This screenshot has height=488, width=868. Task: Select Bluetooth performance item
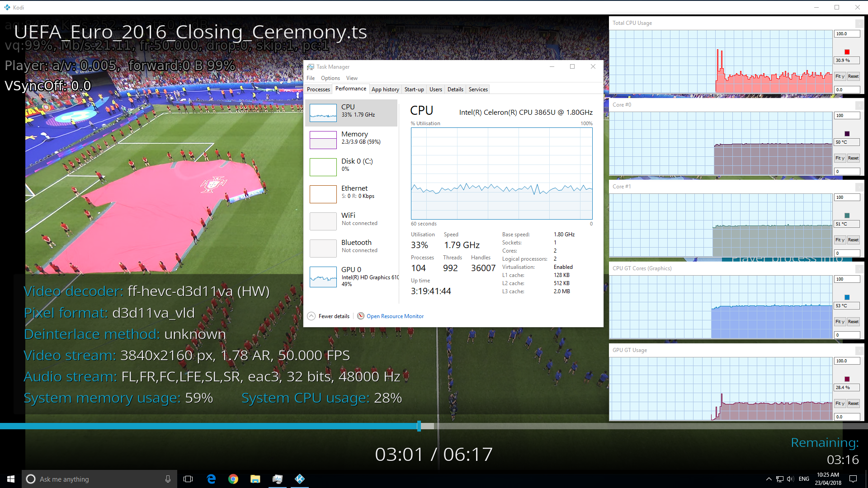352,248
